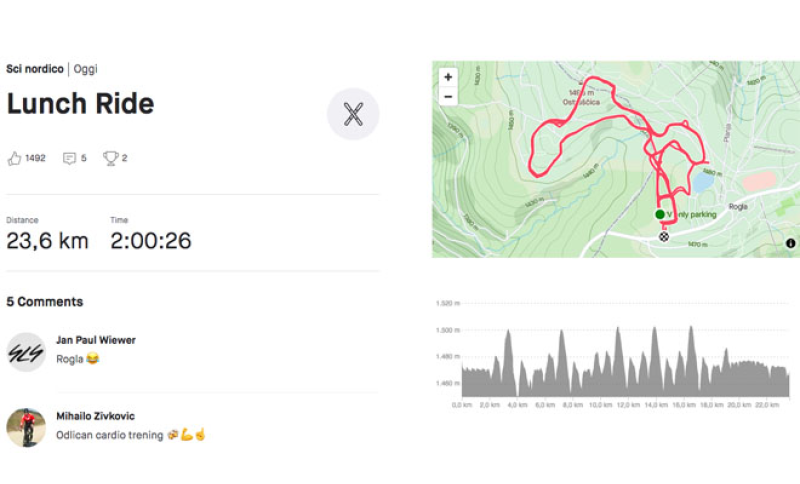Click the trophy achievements icon
The width and height of the screenshot is (800, 484).
(x=110, y=158)
